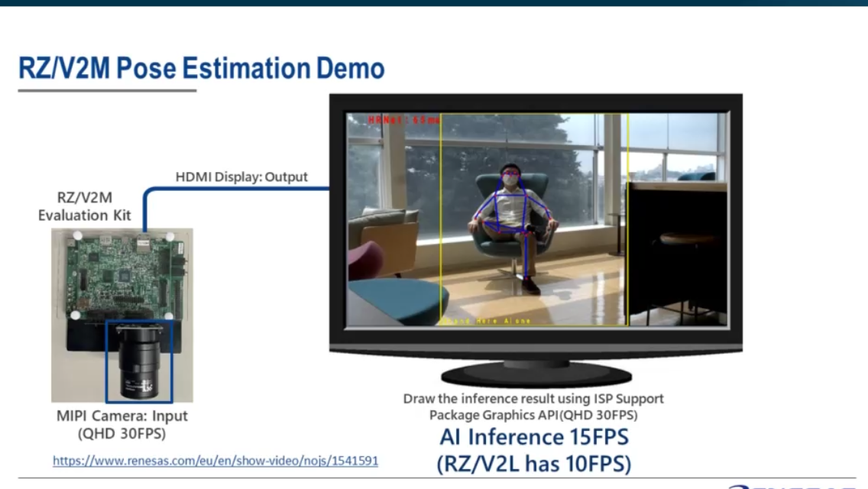Select the "AI Inference 15FPS" heading
Image resolution: width=868 pixels, height=489 pixels.
click(534, 437)
